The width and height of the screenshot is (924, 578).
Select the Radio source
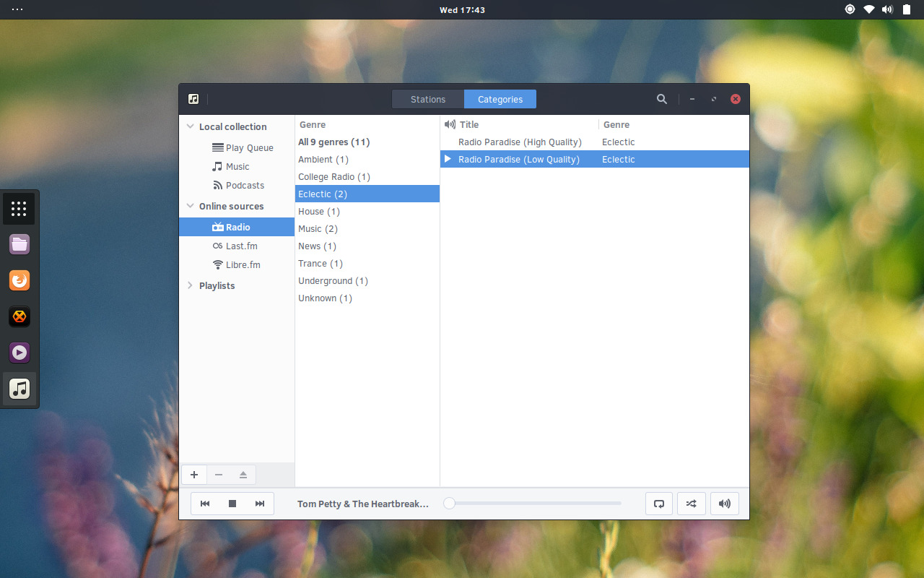click(237, 227)
